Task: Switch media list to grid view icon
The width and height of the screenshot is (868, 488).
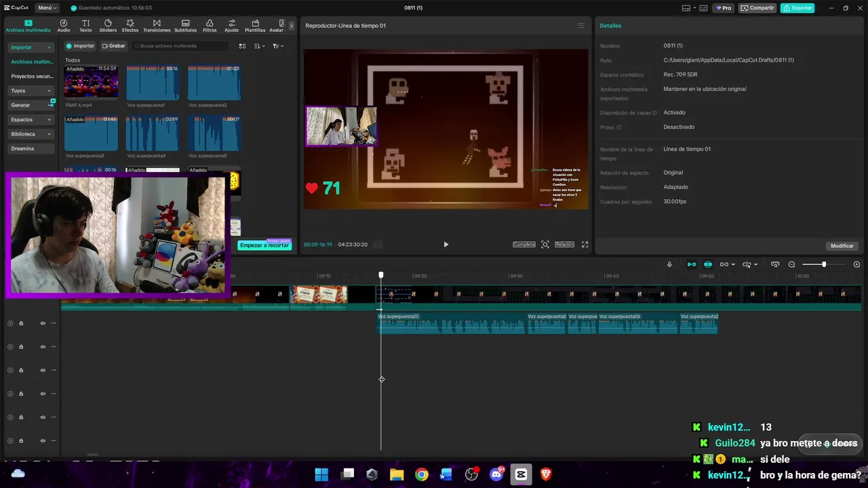Action: tap(242, 46)
